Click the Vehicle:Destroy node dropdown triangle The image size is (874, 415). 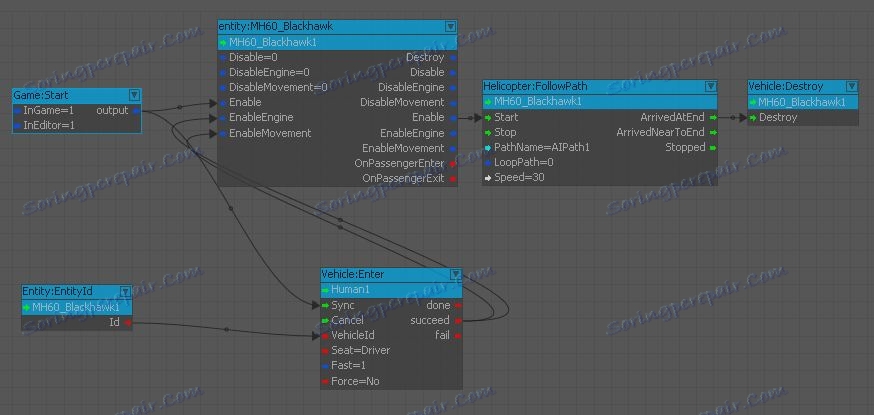[x=851, y=86]
